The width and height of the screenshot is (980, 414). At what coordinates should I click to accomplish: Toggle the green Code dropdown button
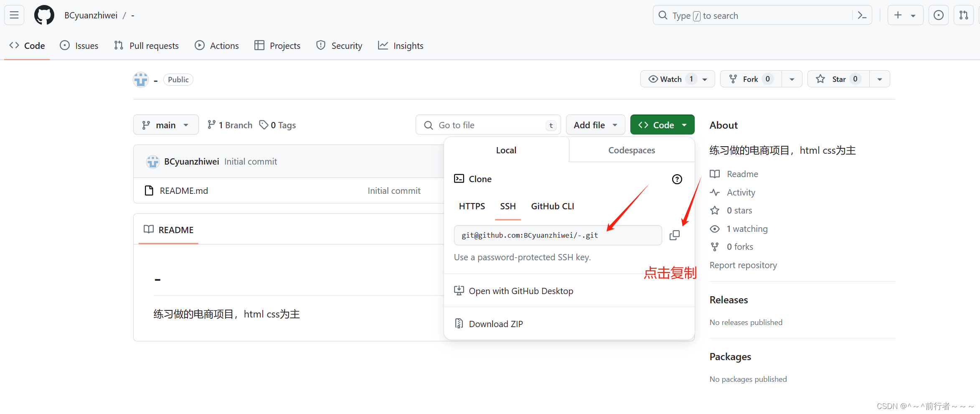click(x=662, y=125)
